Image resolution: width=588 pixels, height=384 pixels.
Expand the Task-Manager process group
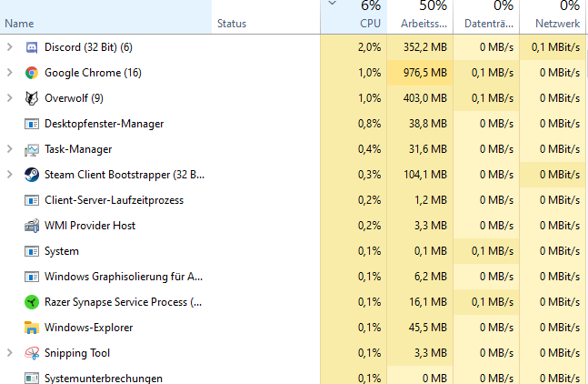[10, 149]
